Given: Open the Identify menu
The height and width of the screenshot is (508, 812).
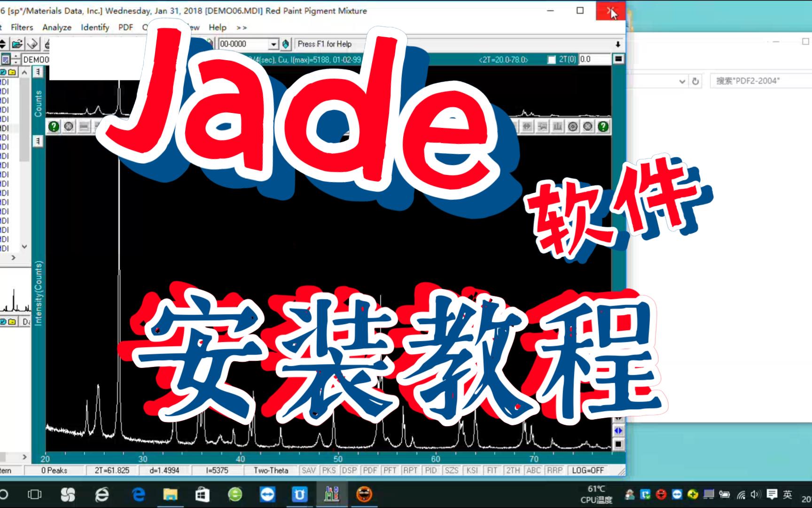Looking at the screenshot, I should point(95,27).
